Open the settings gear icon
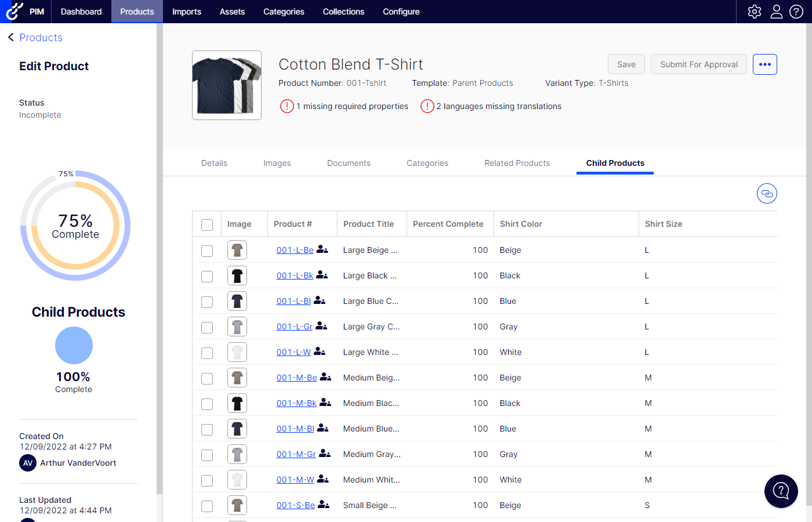 [x=754, y=12]
